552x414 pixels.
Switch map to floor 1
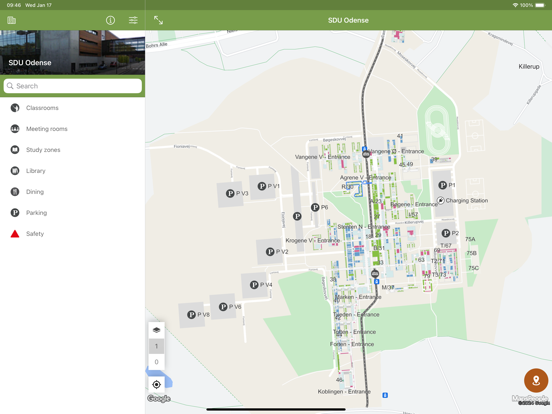[x=156, y=346]
